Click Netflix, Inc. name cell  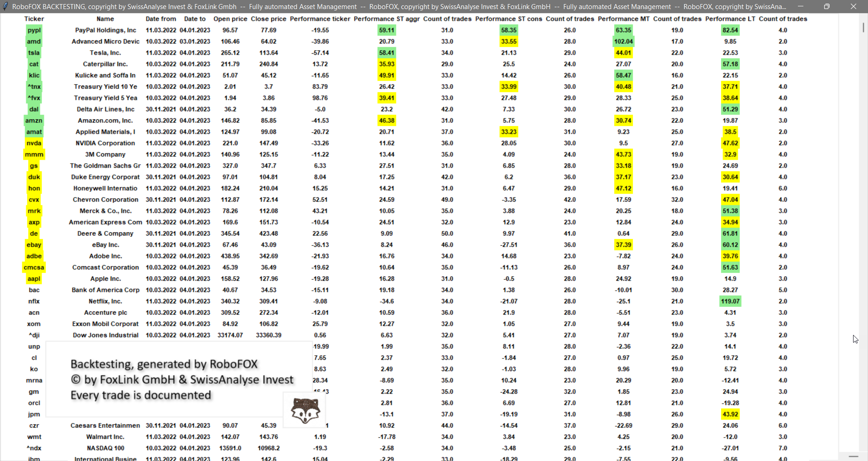[105, 301]
